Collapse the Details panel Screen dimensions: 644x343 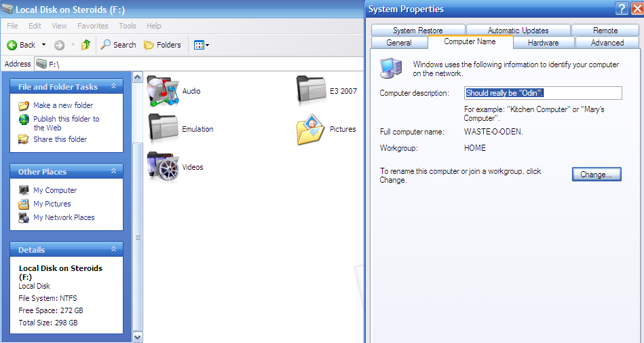(x=114, y=249)
